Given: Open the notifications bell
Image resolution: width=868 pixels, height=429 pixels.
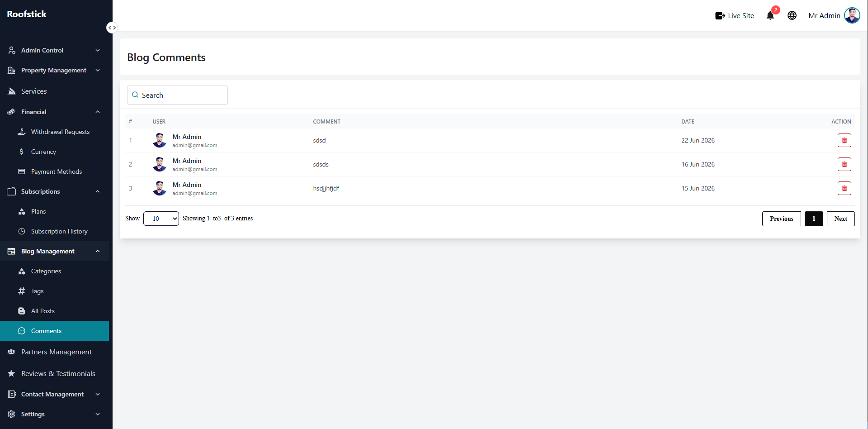Looking at the screenshot, I should 770,15.
